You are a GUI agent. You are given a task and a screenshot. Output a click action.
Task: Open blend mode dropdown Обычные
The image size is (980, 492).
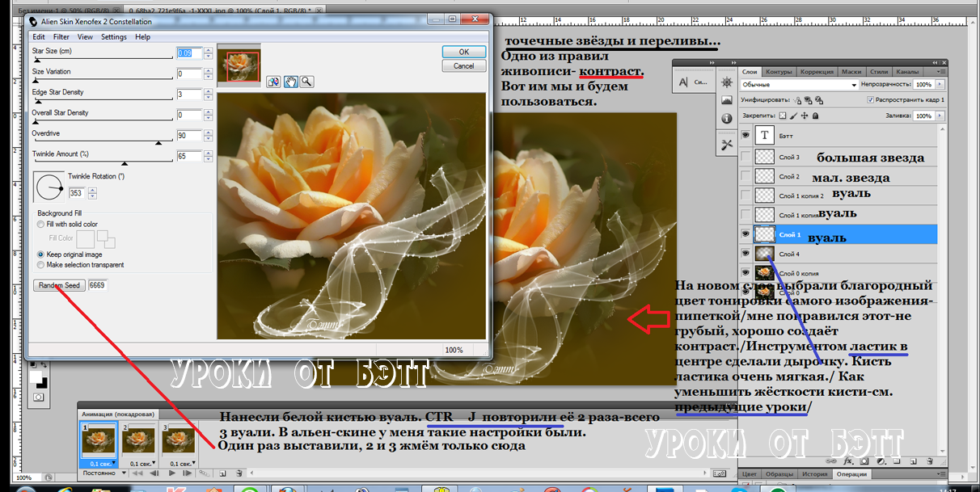click(x=799, y=84)
